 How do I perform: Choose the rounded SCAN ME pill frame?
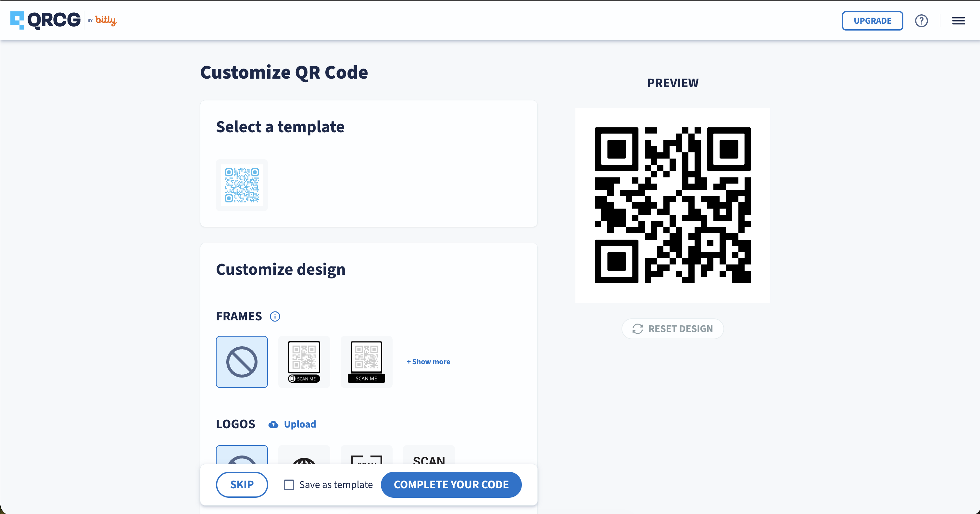pyautogui.click(x=304, y=362)
